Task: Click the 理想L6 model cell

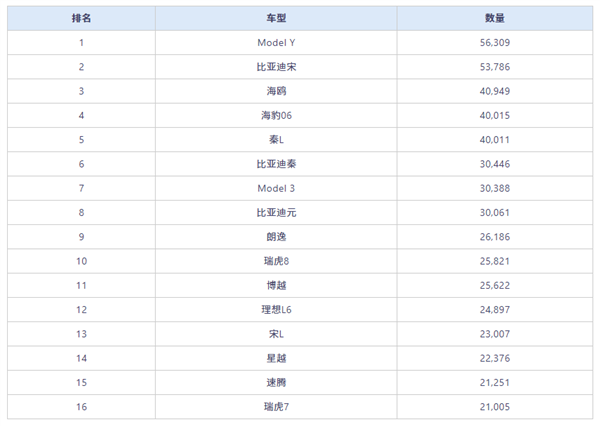Action: tap(275, 310)
